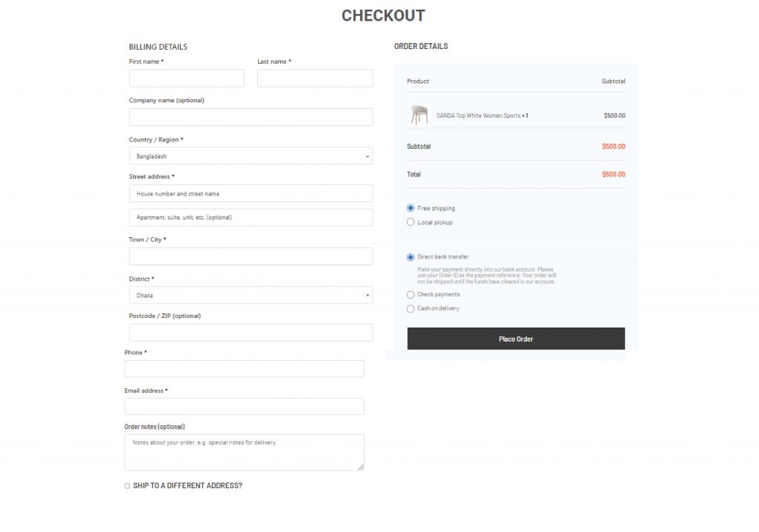
Task: Click the Order notes text area
Action: (x=244, y=452)
